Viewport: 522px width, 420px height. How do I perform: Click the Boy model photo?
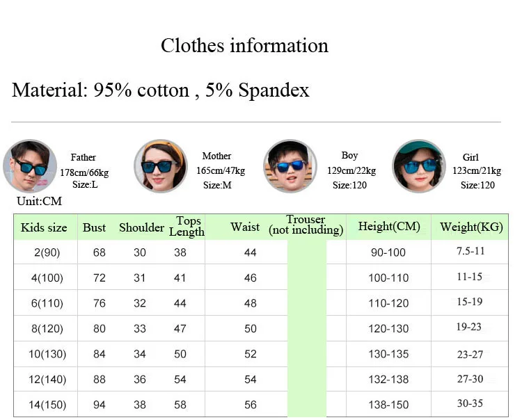pos(290,165)
